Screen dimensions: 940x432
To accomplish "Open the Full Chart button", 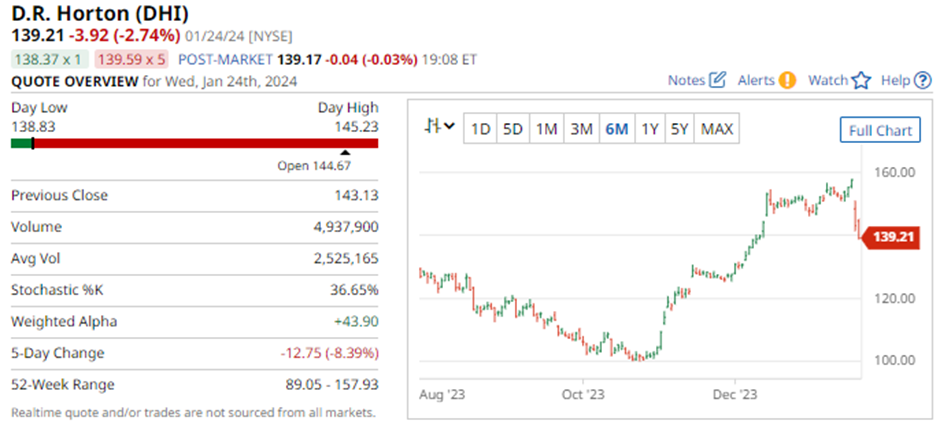I will (x=880, y=131).
